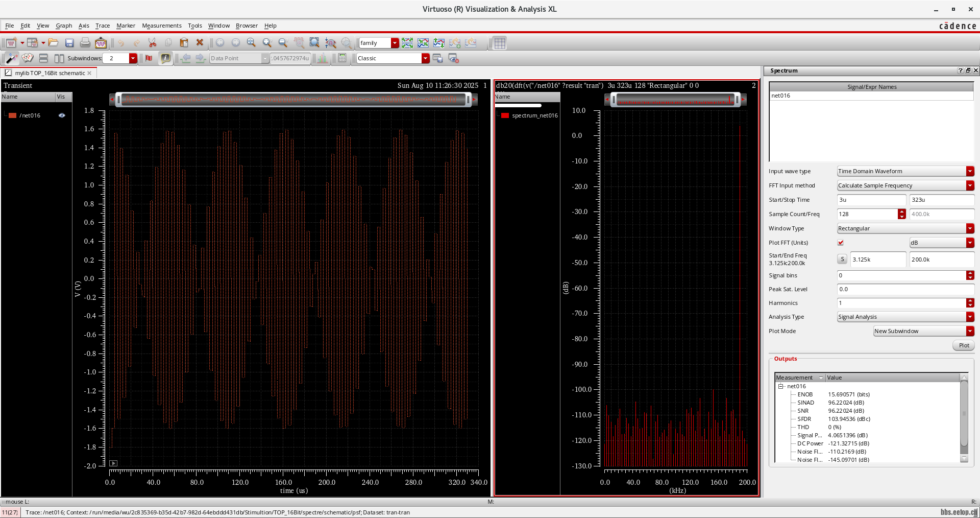Click the Sample Count stepper arrows

[902, 214]
